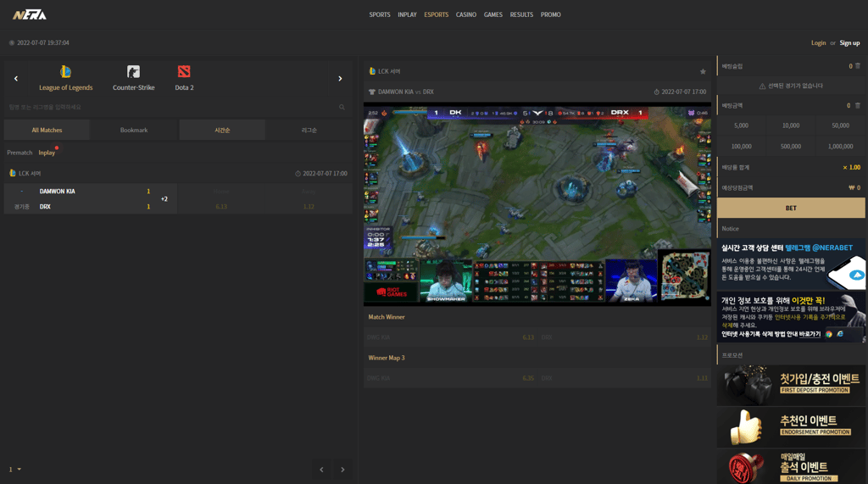Click the Sign up link
868x484 pixels.
[849, 42]
